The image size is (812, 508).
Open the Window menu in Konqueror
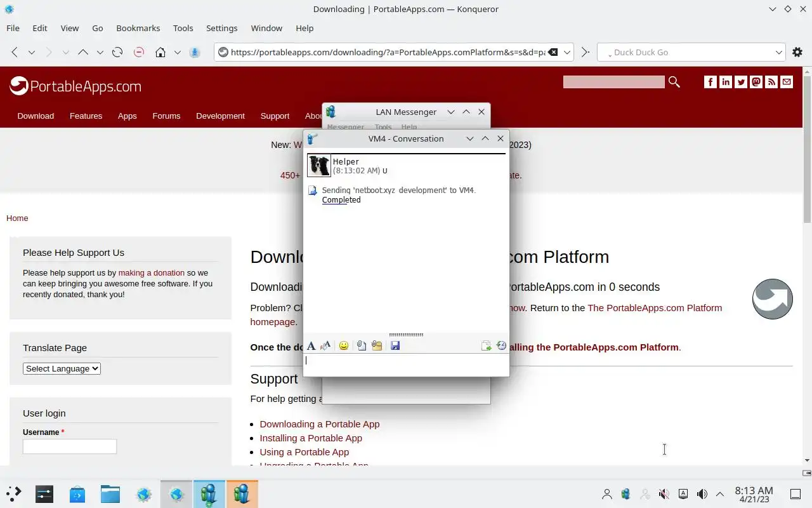click(x=266, y=28)
